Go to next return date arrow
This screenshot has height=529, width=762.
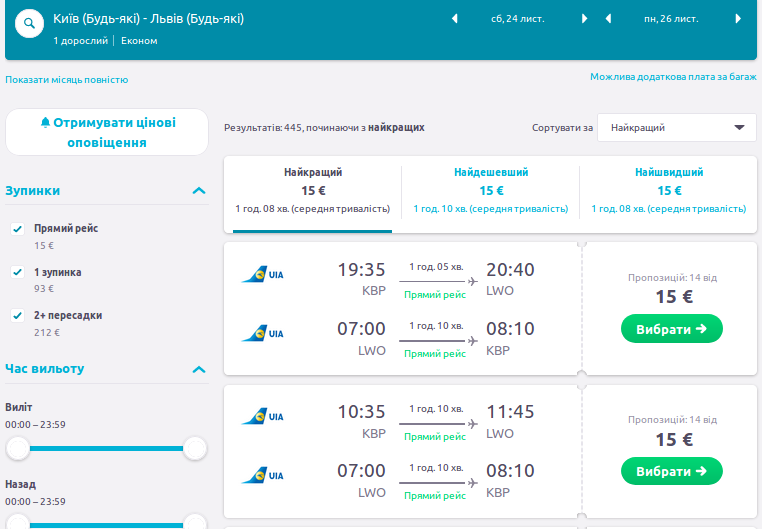point(738,19)
